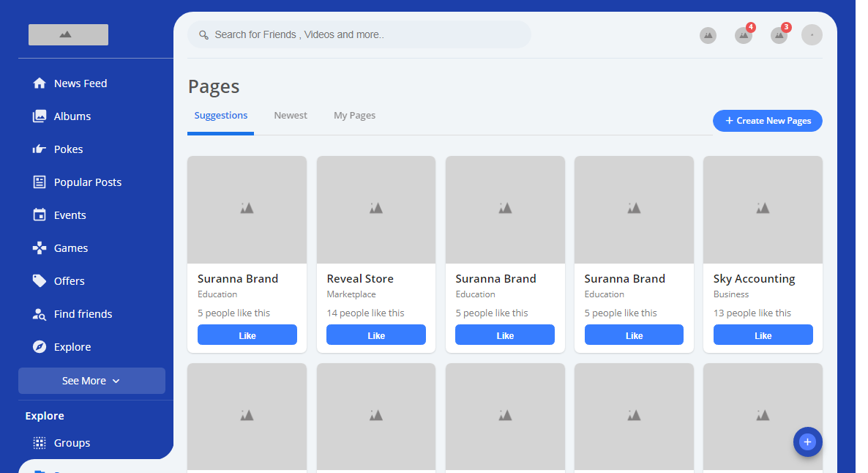Open the Offers tag icon
The width and height of the screenshot is (868, 473).
coord(40,281)
